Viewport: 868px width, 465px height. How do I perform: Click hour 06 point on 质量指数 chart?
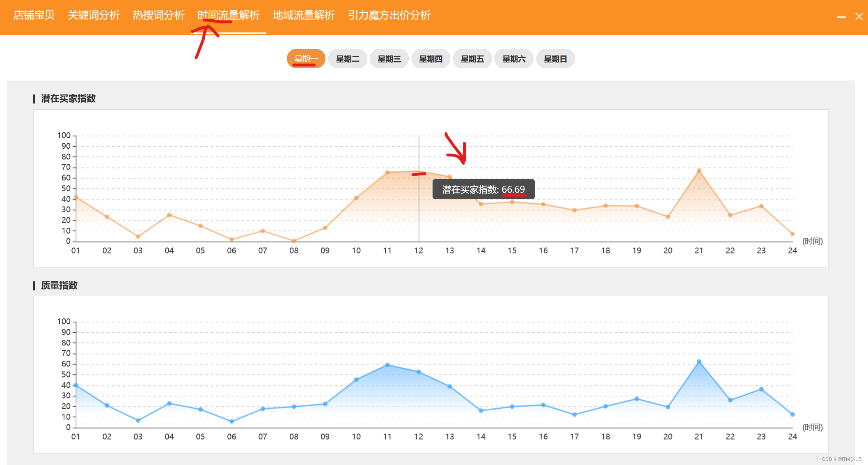coord(231,421)
